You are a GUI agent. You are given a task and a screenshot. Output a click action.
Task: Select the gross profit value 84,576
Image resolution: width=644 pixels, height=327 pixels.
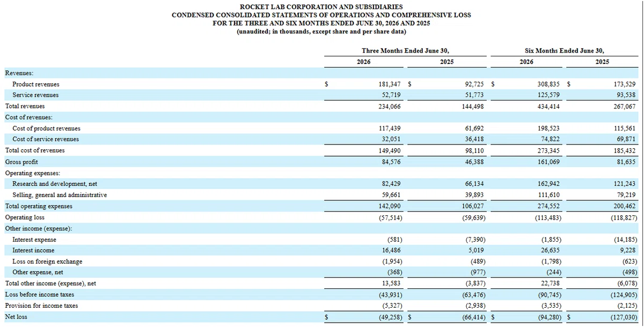391,162
